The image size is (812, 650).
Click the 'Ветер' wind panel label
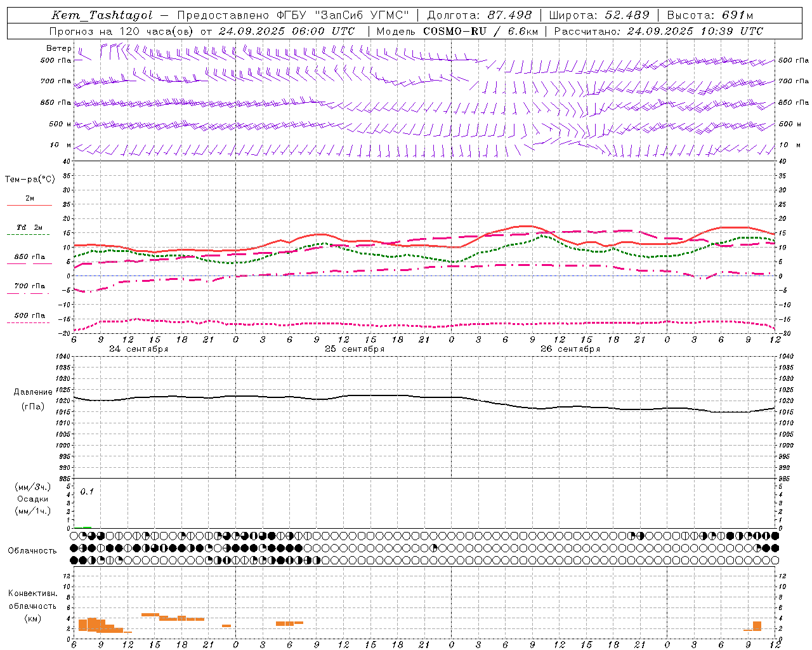pos(59,48)
